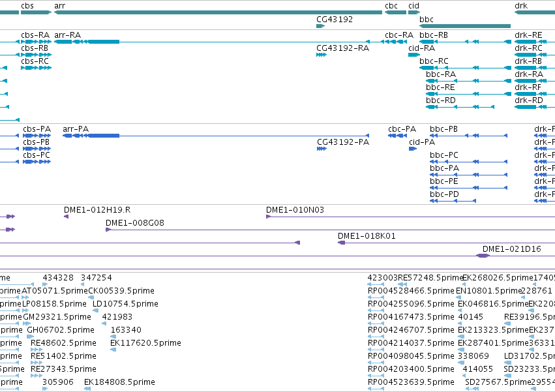Open protein cbs-PC

click(x=37, y=162)
